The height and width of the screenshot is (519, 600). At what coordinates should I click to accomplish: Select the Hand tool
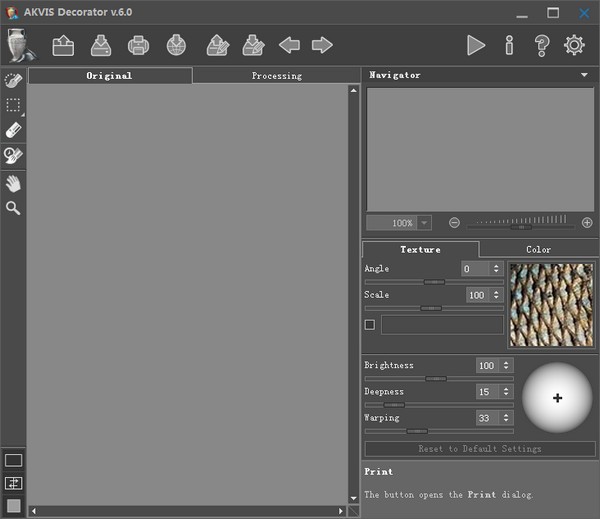(x=13, y=183)
